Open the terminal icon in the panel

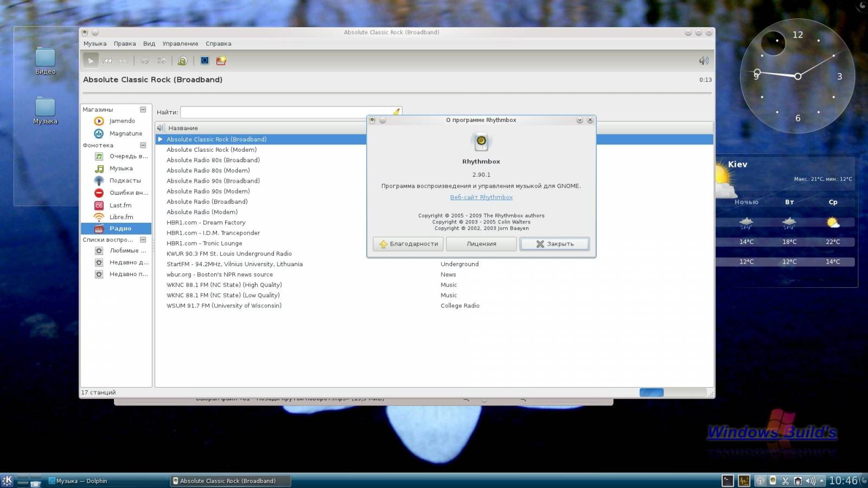click(x=727, y=480)
